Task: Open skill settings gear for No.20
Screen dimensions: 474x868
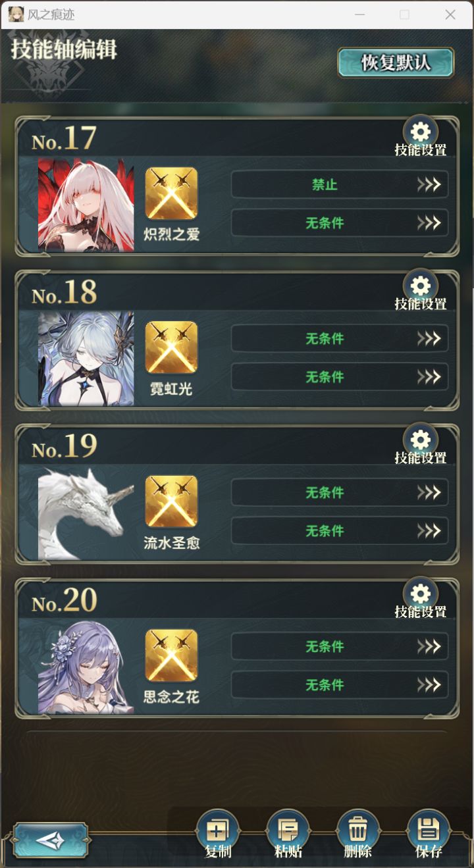Action: click(x=421, y=594)
